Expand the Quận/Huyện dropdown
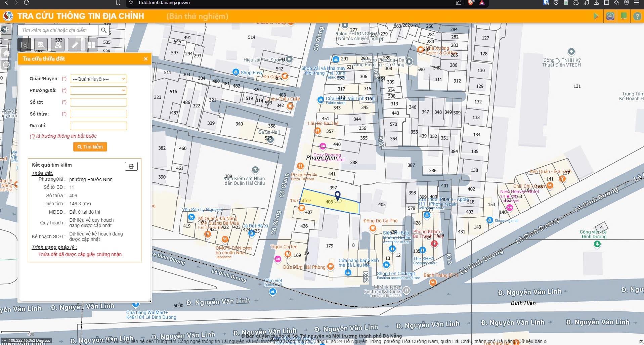The width and height of the screenshot is (644, 345). 98,79
